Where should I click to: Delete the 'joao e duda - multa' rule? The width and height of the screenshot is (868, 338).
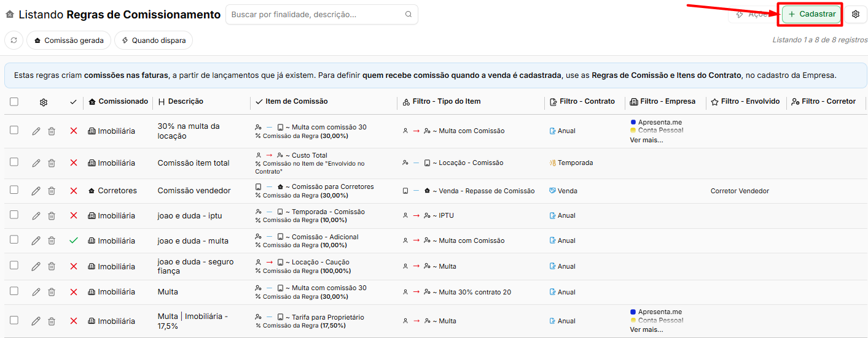pyautogui.click(x=52, y=240)
